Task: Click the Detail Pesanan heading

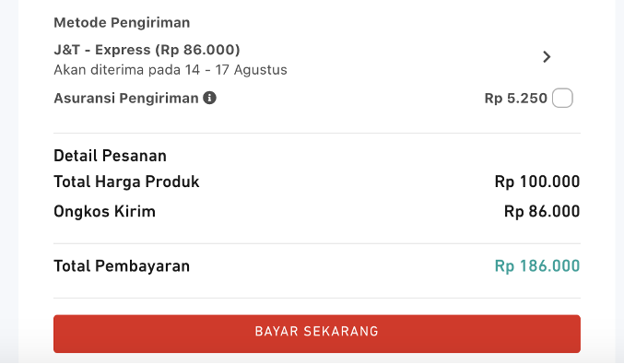Action: point(111,156)
